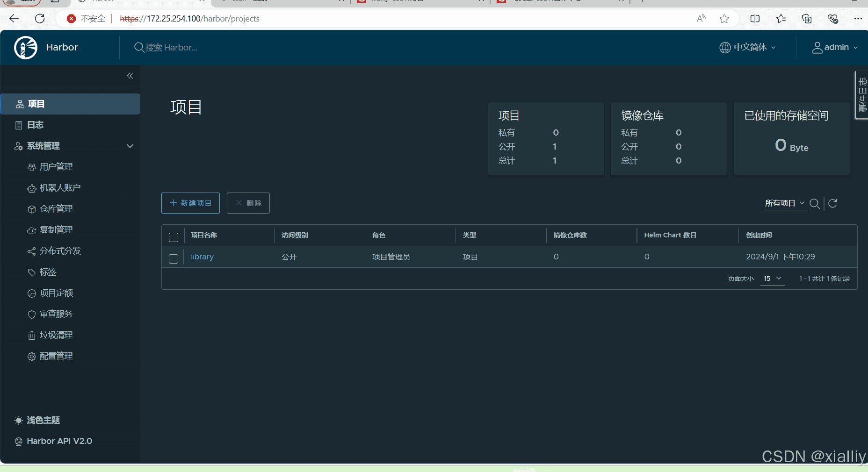The image size is (868, 472).
Task: Select 机器人账户 in the sidebar
Action: (x=60, y=187)
